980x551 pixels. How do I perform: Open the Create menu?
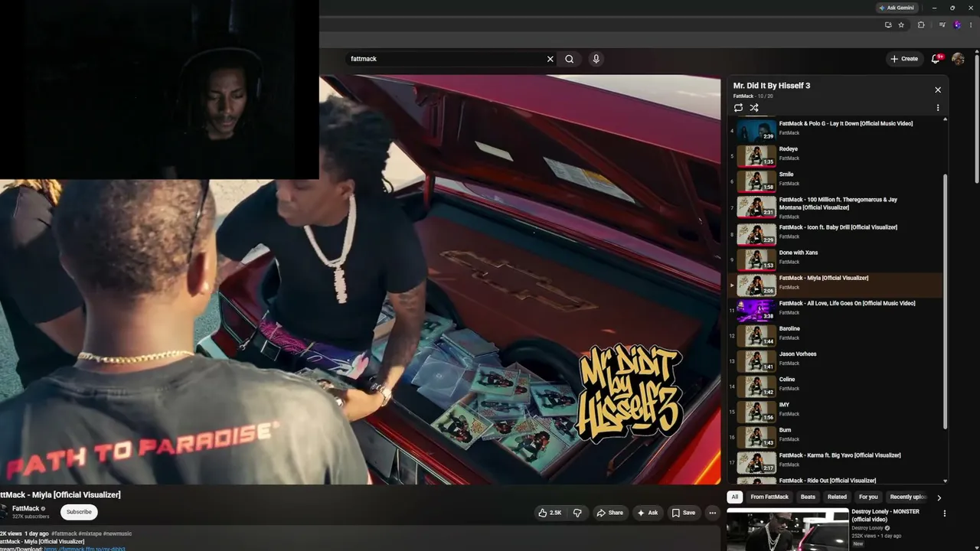point(904,59)
